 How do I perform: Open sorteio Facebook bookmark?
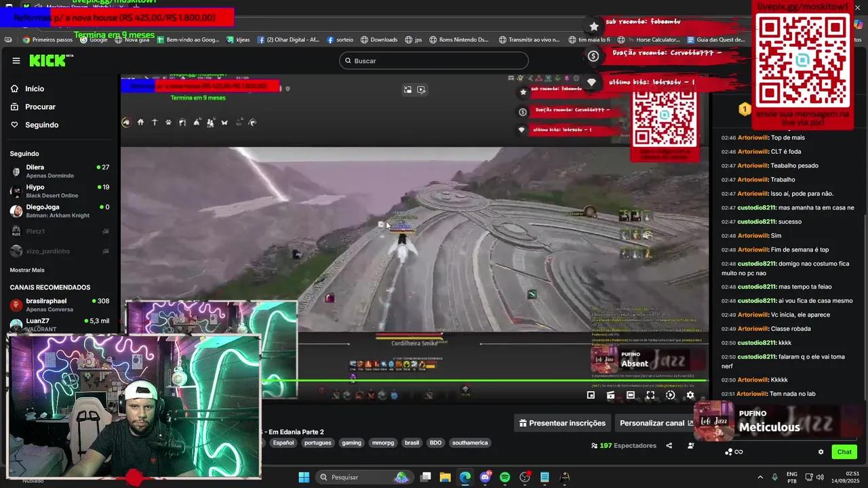(x=339, y=40)
